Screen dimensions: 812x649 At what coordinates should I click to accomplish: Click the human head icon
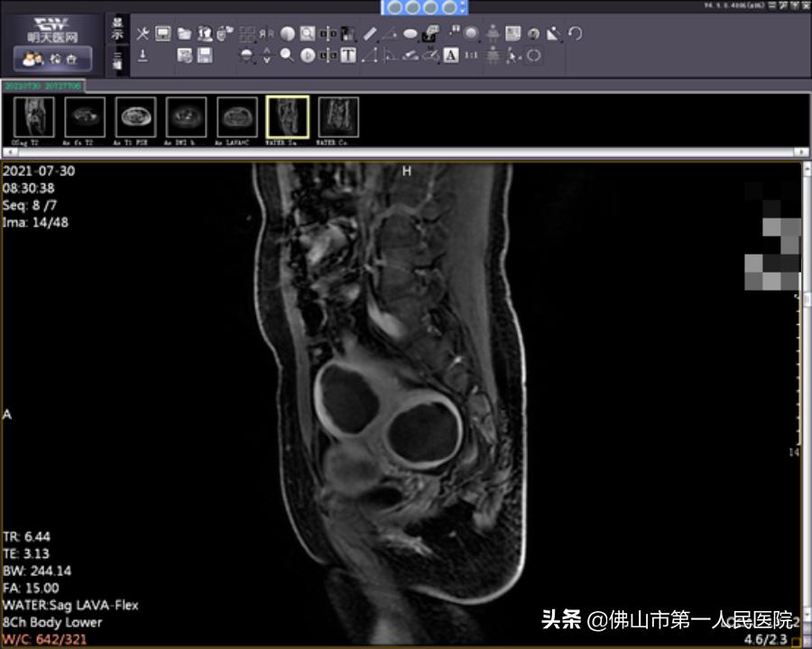[533, 33]
